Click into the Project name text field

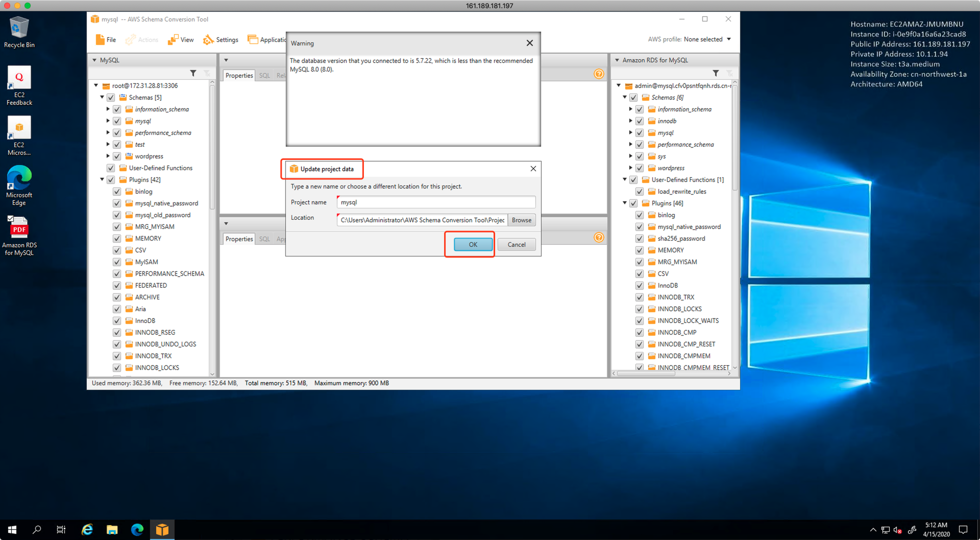436,202
